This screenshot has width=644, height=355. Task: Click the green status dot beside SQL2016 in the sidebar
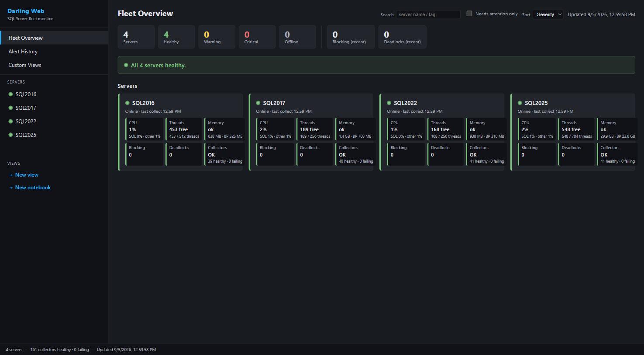tap(10, 94)
